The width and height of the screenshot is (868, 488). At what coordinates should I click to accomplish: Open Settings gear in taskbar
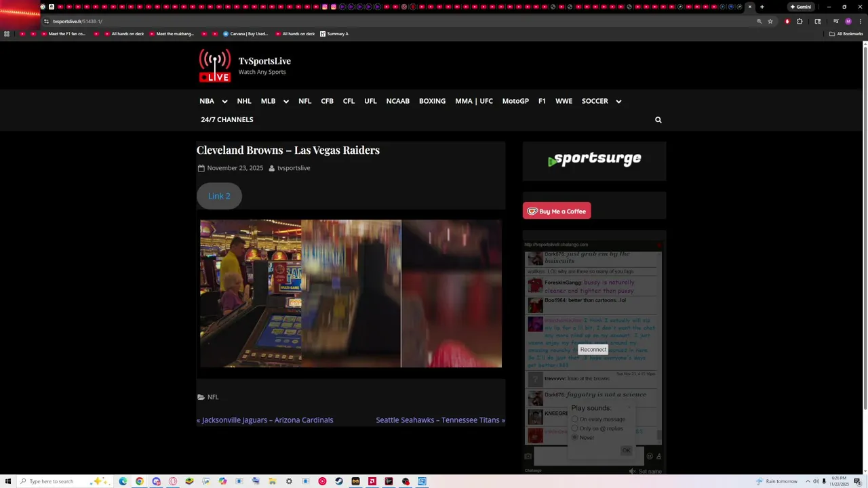[x=289, y=481]
